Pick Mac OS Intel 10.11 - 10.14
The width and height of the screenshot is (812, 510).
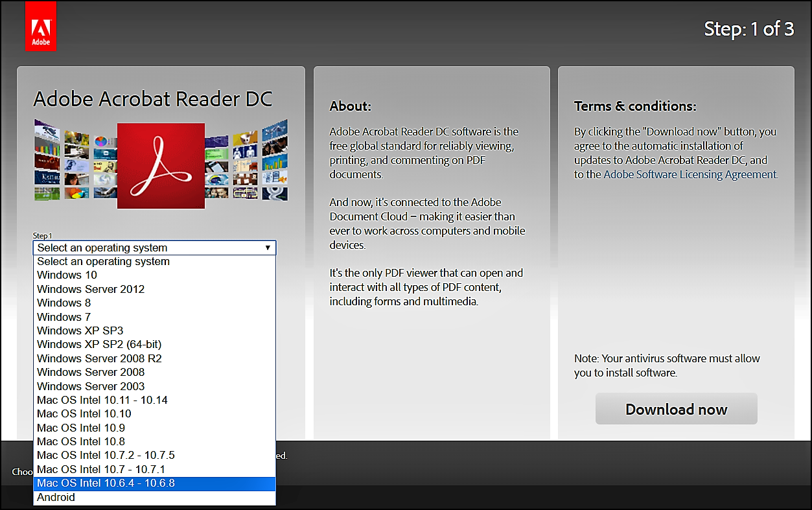pos(154,400)
